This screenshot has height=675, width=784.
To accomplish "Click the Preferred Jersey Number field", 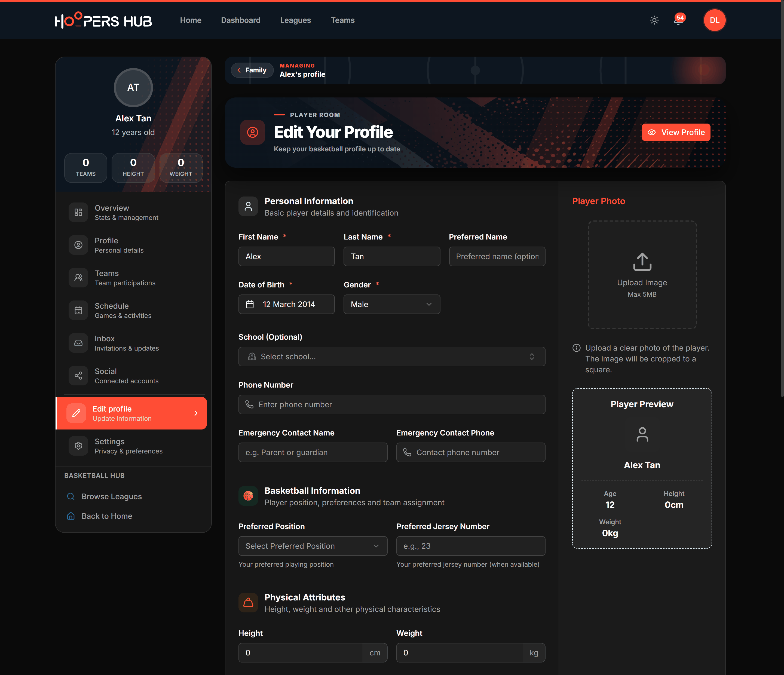I will click(471, 546).
